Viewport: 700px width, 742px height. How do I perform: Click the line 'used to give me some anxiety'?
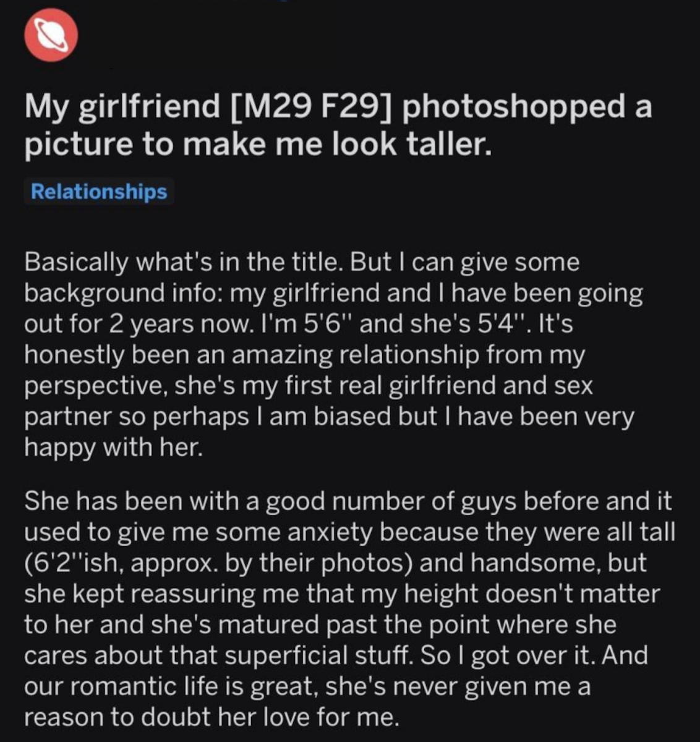349,532
